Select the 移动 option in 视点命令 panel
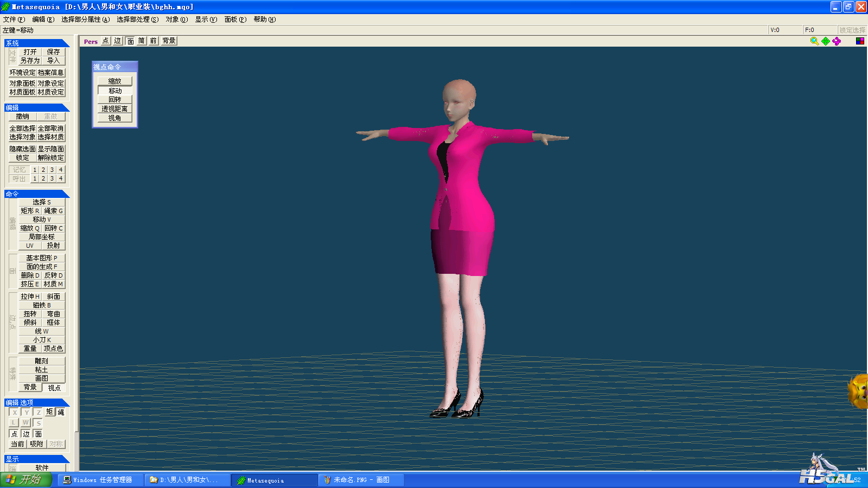Screen dimensions: 868x488 click(x=114, y=91)
